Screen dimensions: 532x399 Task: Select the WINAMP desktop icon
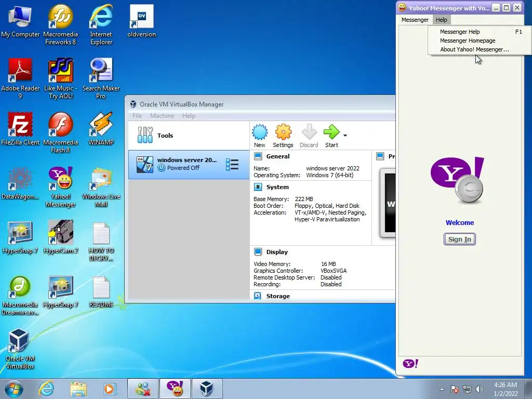[x=101, y=129]
